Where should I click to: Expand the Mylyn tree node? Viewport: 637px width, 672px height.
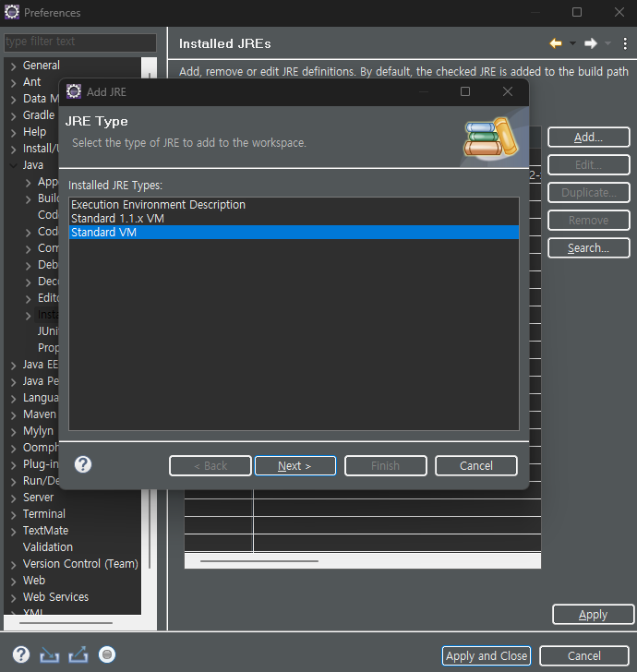[14, 432]
